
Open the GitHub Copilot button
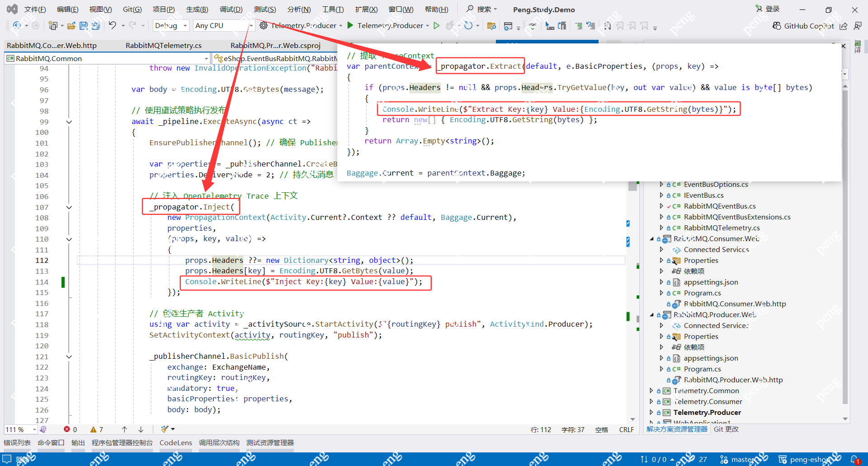pyautogui.click(x=803, y=26)
